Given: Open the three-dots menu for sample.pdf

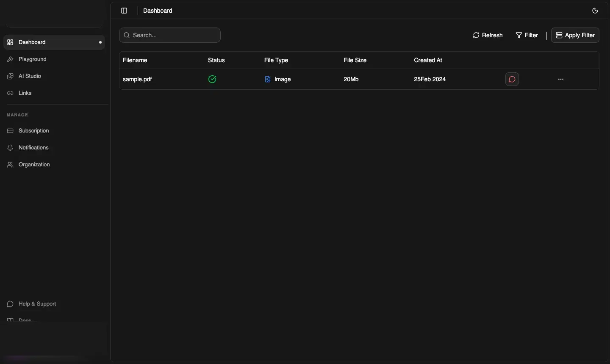Looking at the screenshot, I should (561, 79).
